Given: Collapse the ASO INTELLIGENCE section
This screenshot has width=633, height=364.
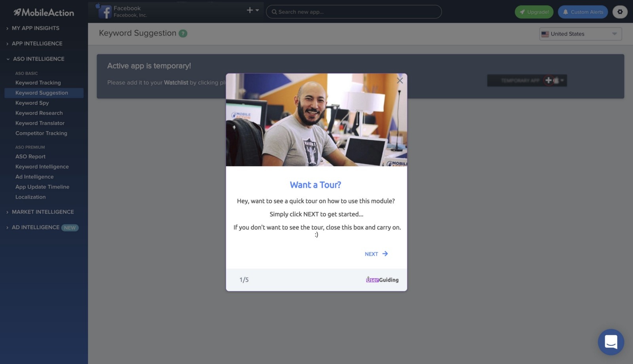Looking at the screenshot, I should coord(38,59).
